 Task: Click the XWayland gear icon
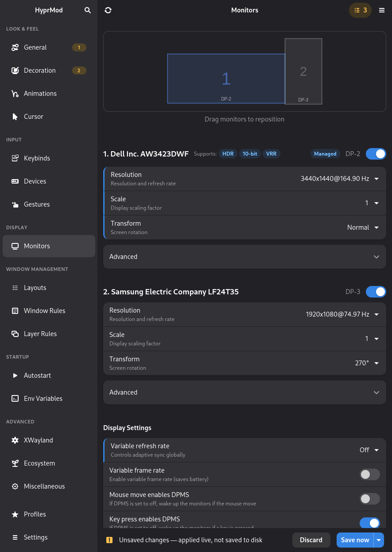click(15, 440)
